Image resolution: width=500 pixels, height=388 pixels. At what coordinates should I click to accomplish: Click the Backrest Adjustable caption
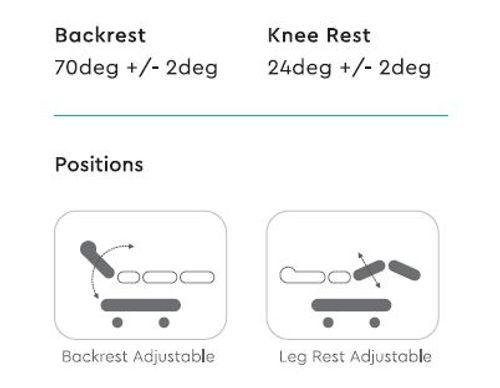[138, 356]
